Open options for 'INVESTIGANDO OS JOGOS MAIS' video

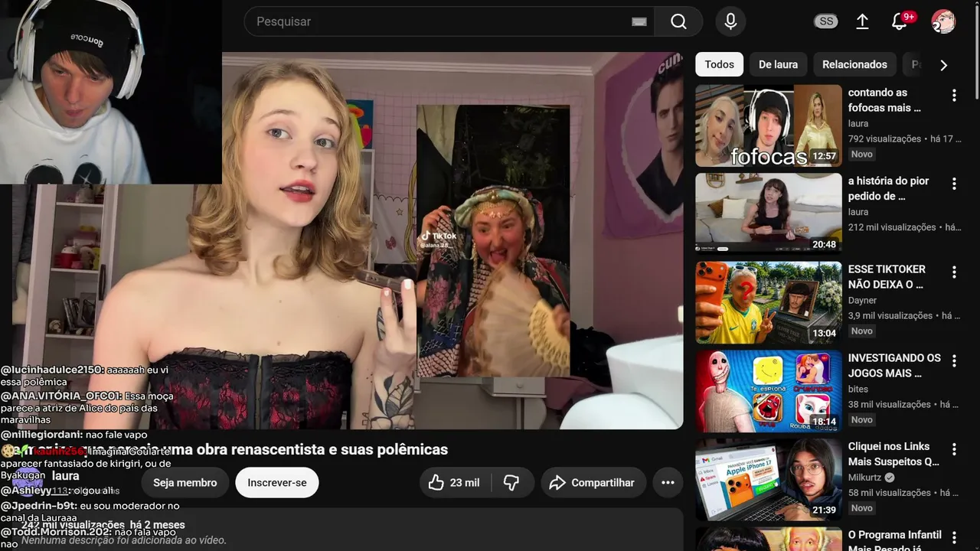(x=954, y=360)
